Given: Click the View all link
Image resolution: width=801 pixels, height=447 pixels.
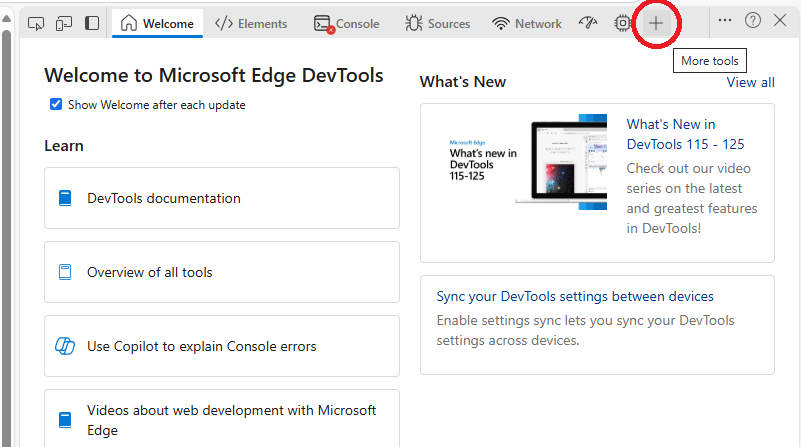Looking at the screenshot, I should pos(750,82).
